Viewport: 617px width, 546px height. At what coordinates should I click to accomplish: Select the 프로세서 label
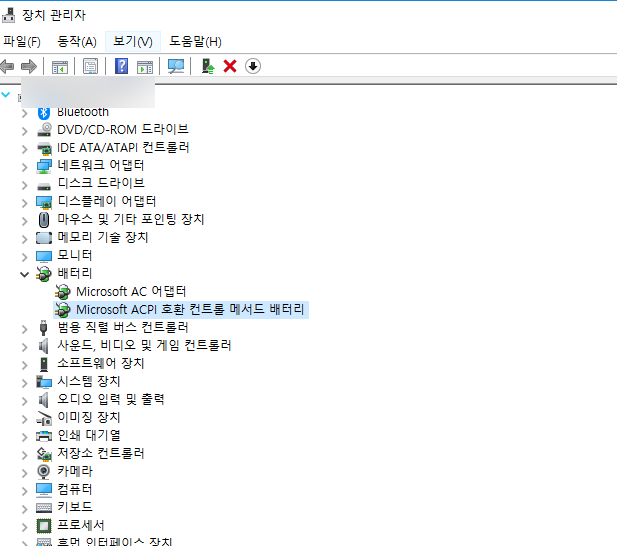tap(81, 525)
